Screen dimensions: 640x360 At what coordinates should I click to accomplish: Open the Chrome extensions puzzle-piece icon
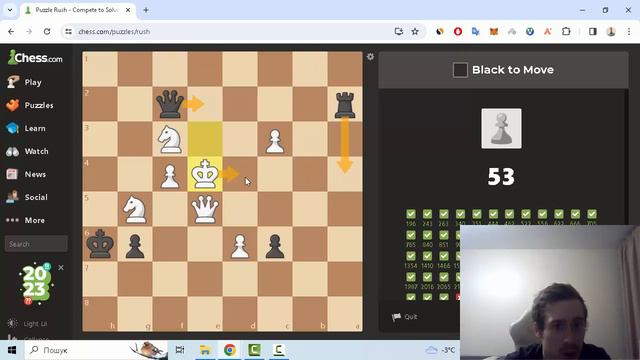click(566, 31)
